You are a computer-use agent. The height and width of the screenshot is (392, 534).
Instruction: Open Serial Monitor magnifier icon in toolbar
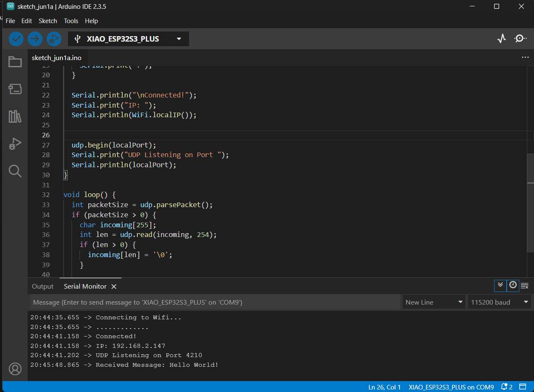click(x=521, y=39)
